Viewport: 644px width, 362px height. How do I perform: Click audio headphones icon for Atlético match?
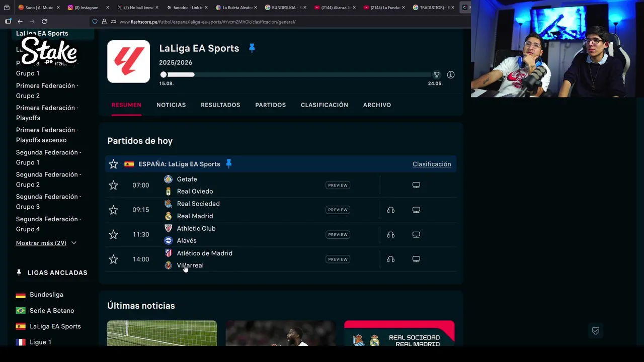coord(390,259)
